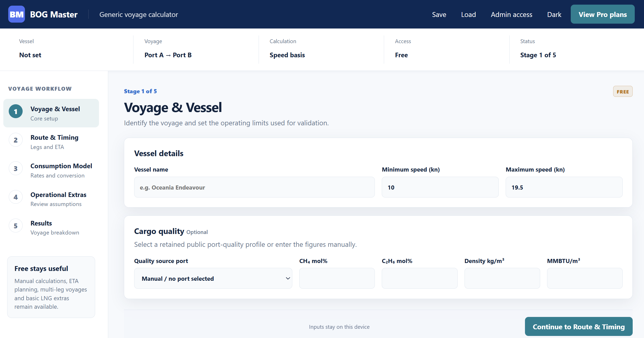Click the Maximum speed (kn) field
This screenshot has width=644, height=338.
(564, 187)
